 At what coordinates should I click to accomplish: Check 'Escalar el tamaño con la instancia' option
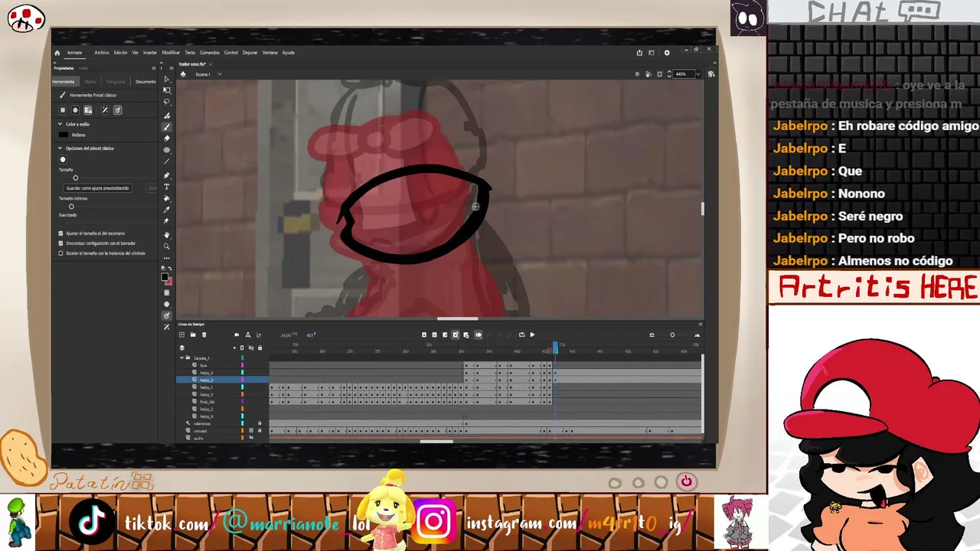click(61, 253)
